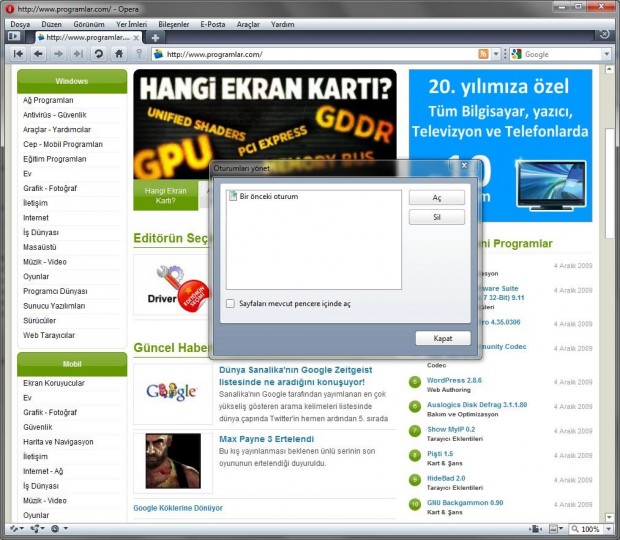Open the Yer İmleri menu
The width and height of the screenshot is (620, 540).
pos(131,24)
